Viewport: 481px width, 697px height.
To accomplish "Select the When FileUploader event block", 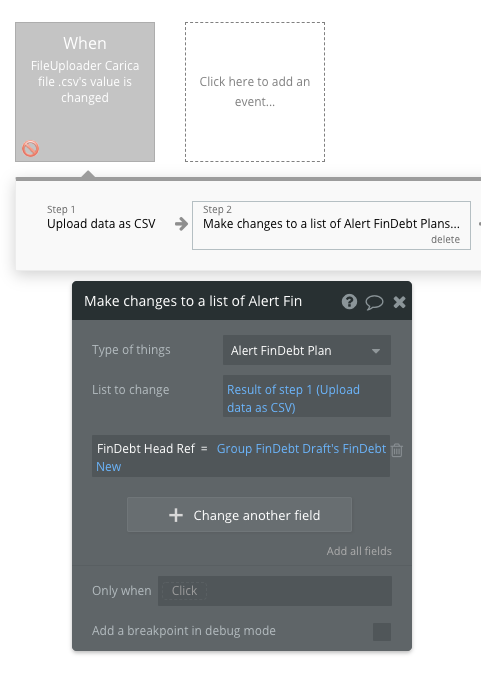I will (85, 92).
